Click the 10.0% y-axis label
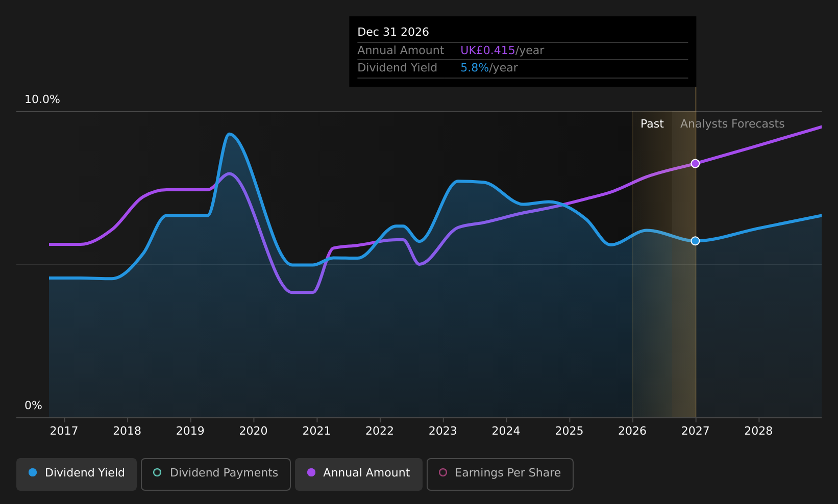This screenshot has height=504, width=838. 42,99
